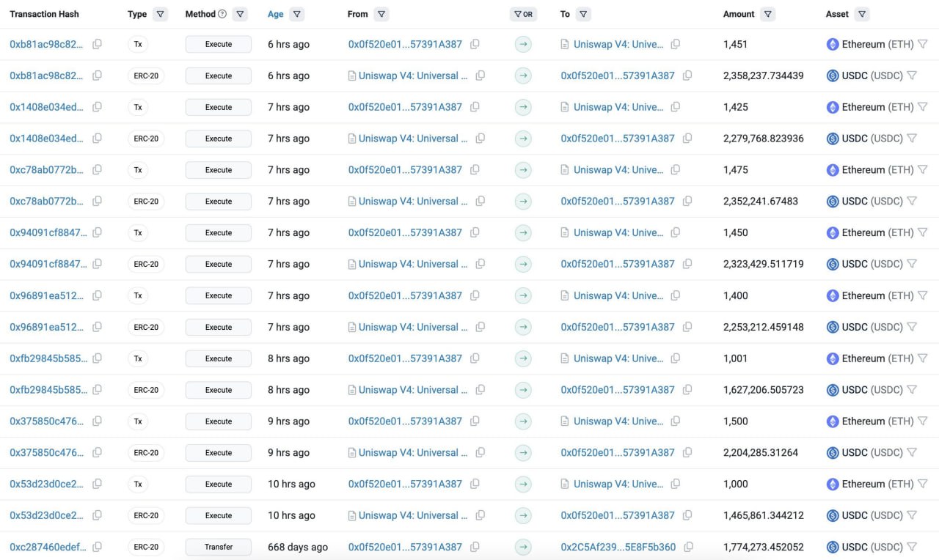Copy Uniswap V4 To address in 1,000 ETH row
The height and width of the screenshot is (560, 939).
click(676, 484)
